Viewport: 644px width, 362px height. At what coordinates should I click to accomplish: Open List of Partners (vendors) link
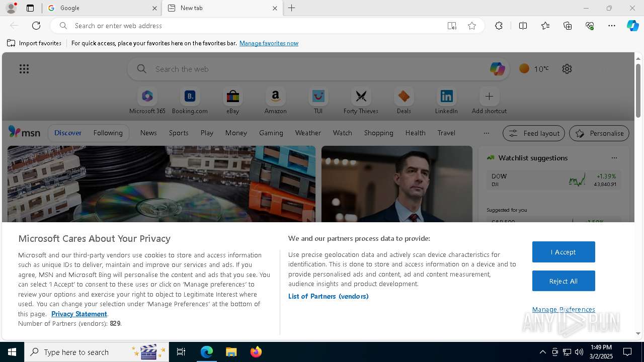click(329, 296)
